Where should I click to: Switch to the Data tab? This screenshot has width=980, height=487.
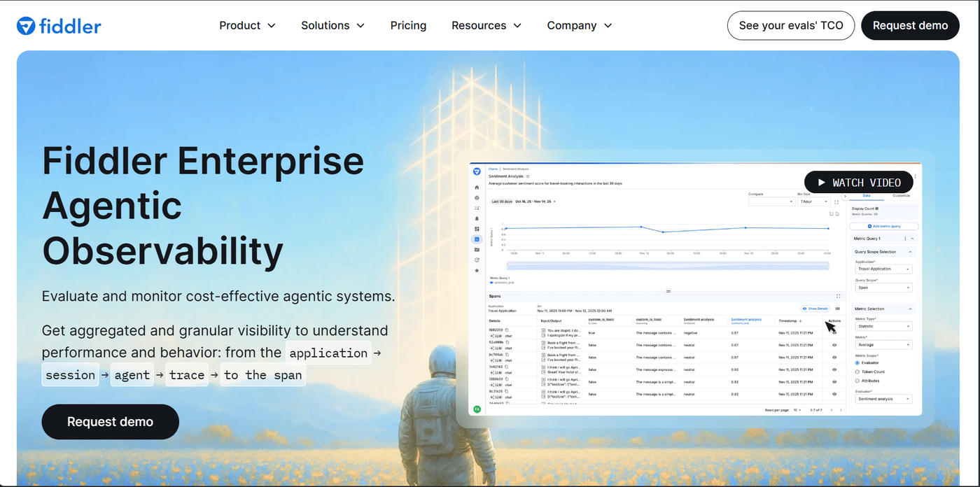pos(867,196)
